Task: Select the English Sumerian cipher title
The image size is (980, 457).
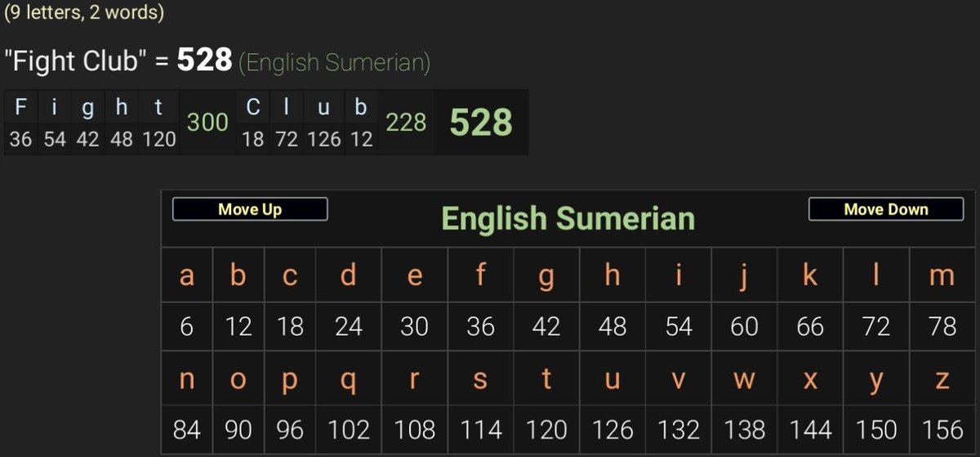Action: pyautogui.click(x=568, y=219)
